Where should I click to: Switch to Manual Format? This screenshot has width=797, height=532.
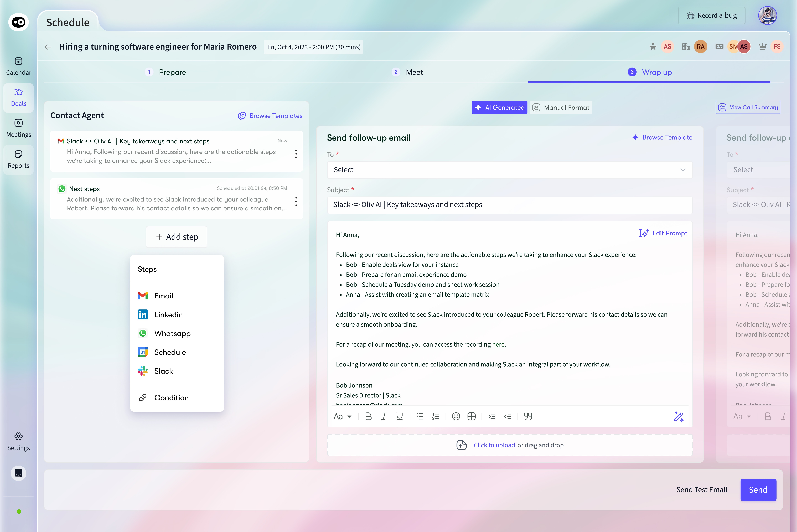561,108
